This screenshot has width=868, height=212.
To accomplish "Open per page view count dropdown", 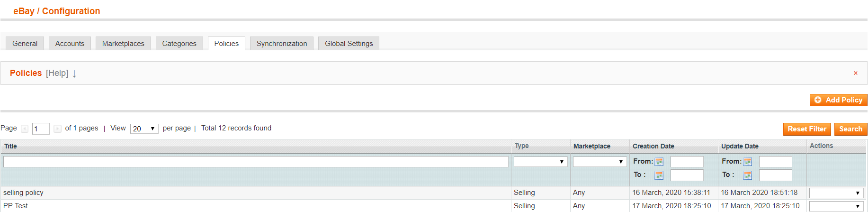I will point(144,129).
